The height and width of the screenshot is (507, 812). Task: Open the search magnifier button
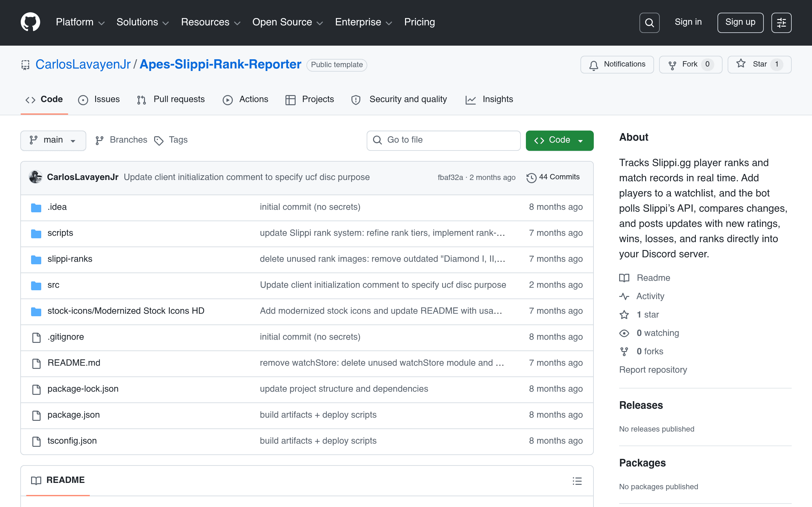649,23
